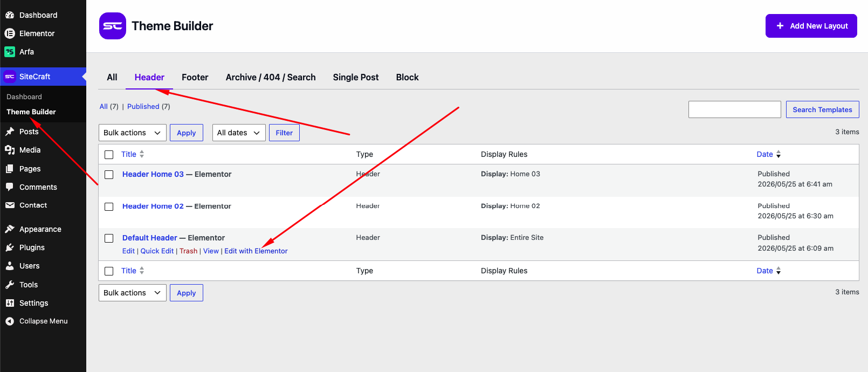Click the Posts pushpin icon
Viewport: 868px width, 372px height.
10,132
